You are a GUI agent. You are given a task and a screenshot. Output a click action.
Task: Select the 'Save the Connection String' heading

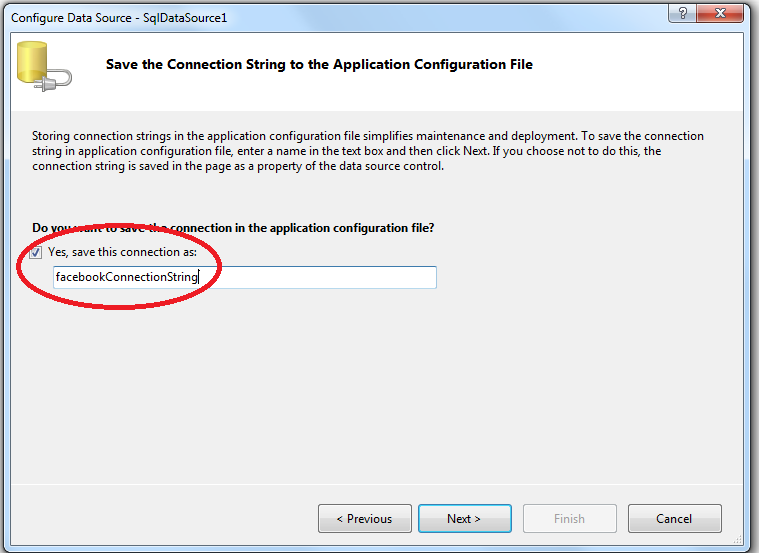pos(319,64)
